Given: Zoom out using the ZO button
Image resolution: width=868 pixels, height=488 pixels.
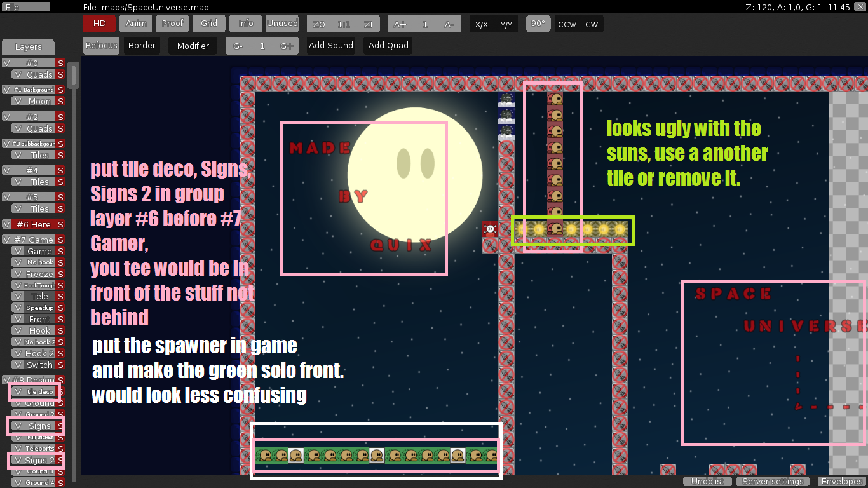Looking at the screenshot, I should [319, 24].
